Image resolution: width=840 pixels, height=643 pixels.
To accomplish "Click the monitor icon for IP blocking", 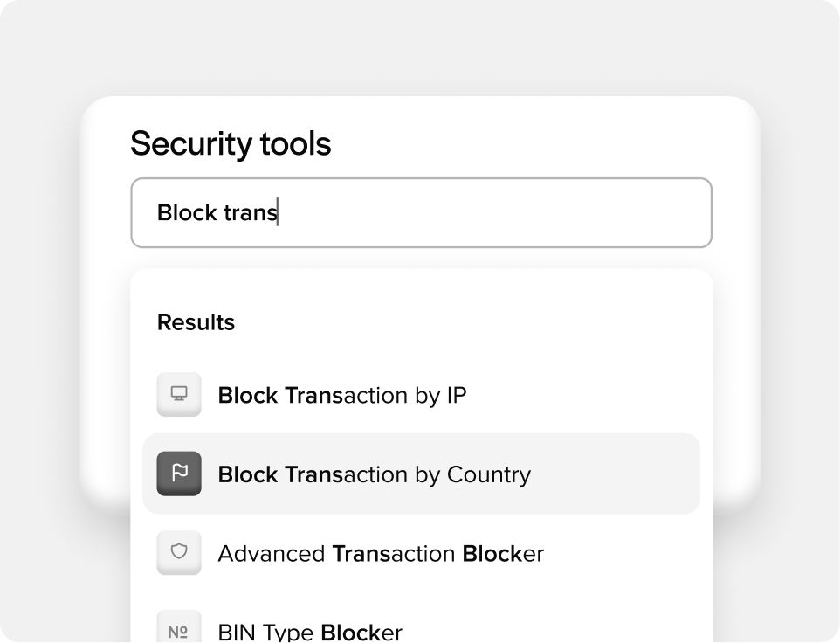I will (179, 394).
